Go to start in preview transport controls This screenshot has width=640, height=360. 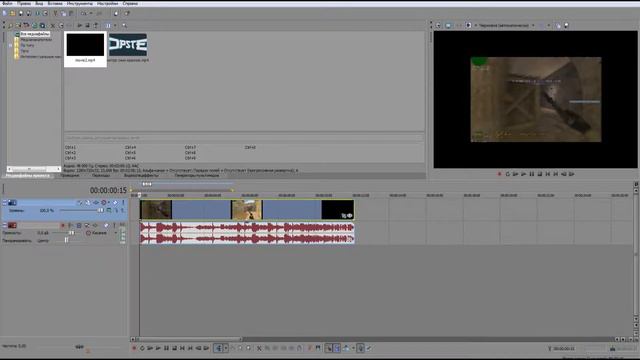click(x=548, y=174)
